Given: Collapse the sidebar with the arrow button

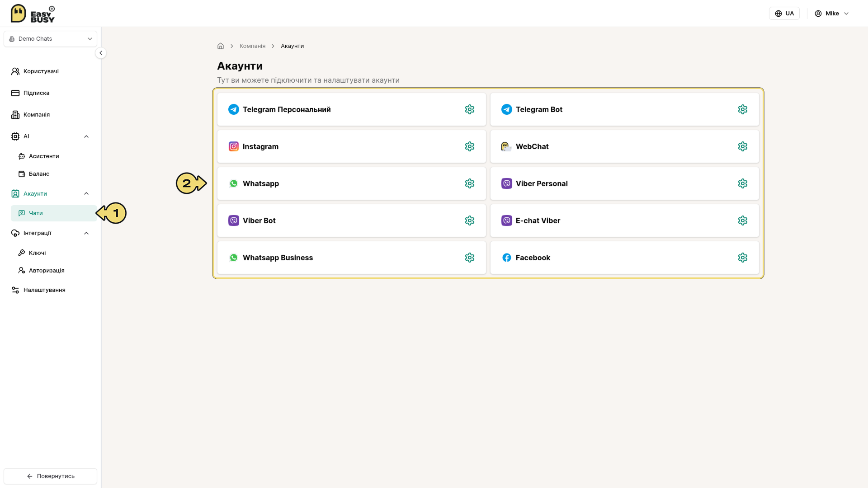Looking at the screenshot, I should tap(101, 53).
